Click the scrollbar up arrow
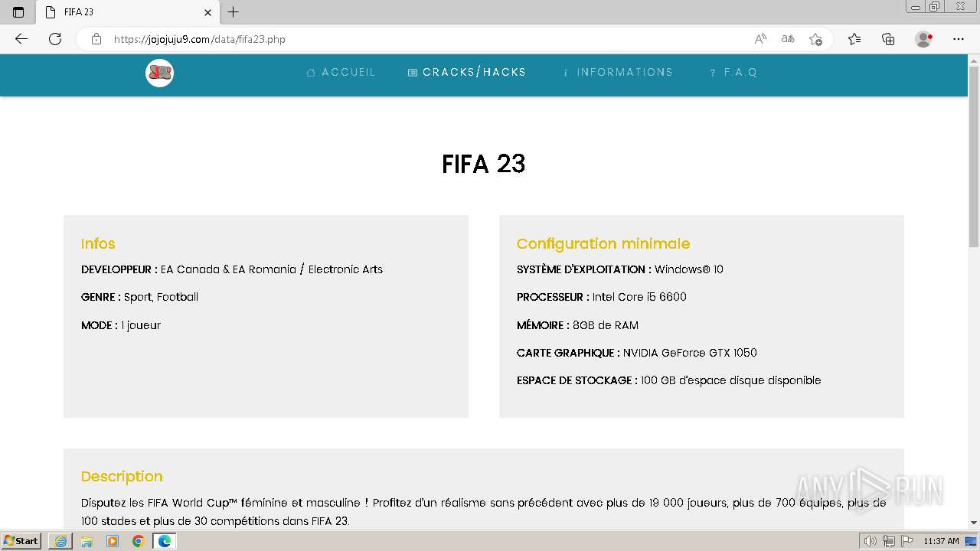The height and width of the screenshot is (551, 980). point(974,60)
